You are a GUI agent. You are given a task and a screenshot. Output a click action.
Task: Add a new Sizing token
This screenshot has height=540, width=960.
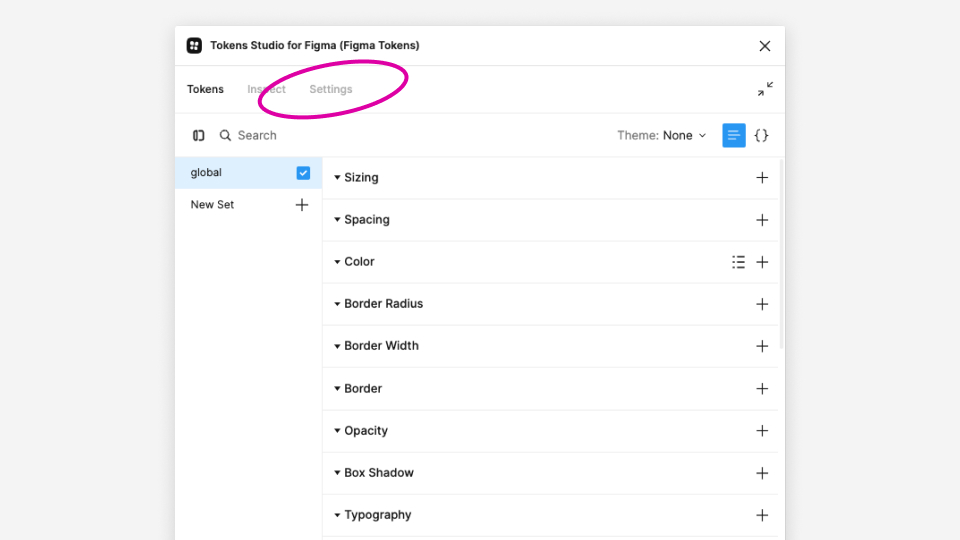tap(762, 178)
